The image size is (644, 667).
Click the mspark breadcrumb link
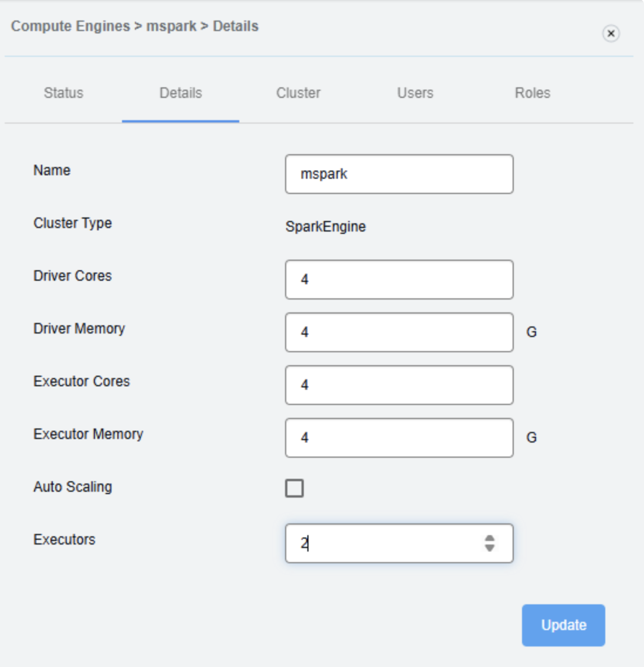[171, 26]
